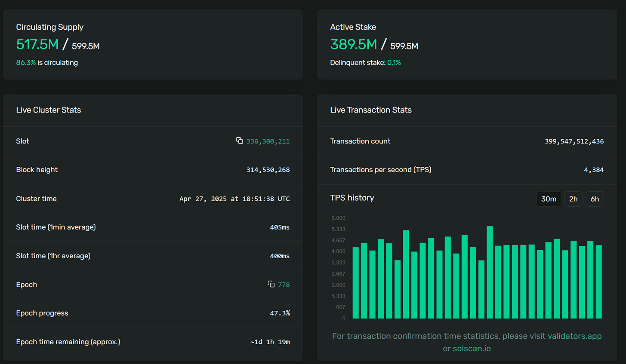626x364 pixels.
Task: Copy the epoch number with the copy icon
Action: pos(271,284)
